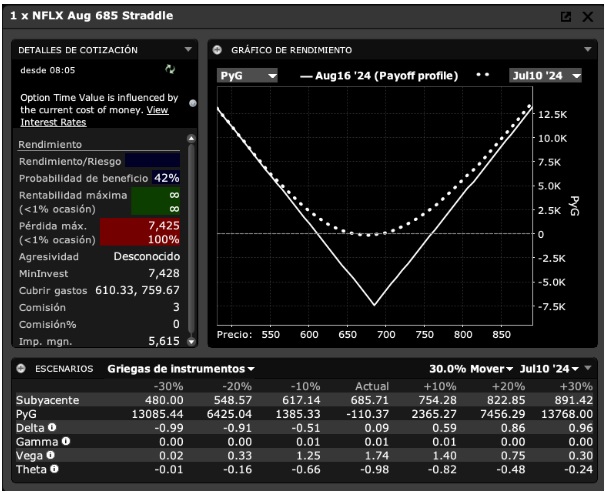Click the info icon next to Gamma
Viewport: 605px width, 493px height.
(x=64, y=441)
